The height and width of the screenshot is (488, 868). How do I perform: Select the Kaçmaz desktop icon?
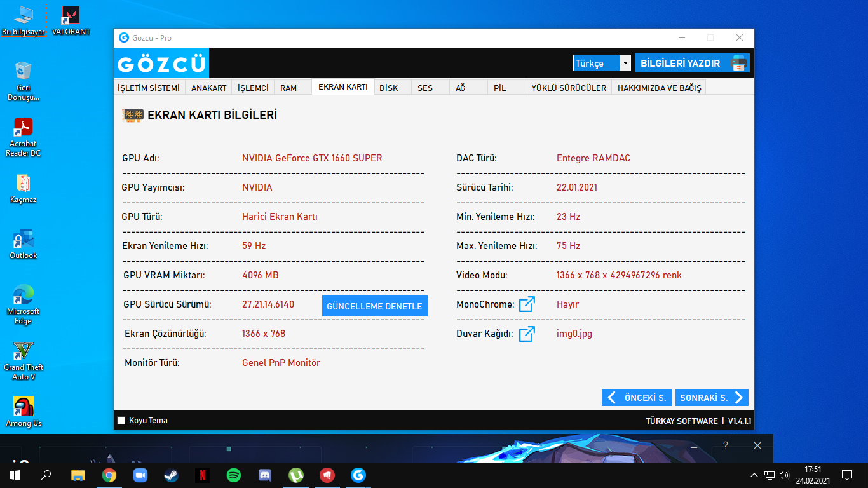point(24,189)
